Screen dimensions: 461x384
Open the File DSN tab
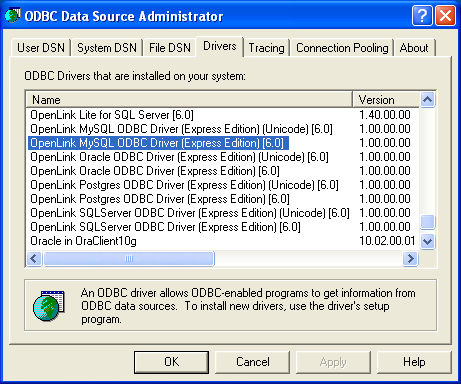click(x=170, y=48)
